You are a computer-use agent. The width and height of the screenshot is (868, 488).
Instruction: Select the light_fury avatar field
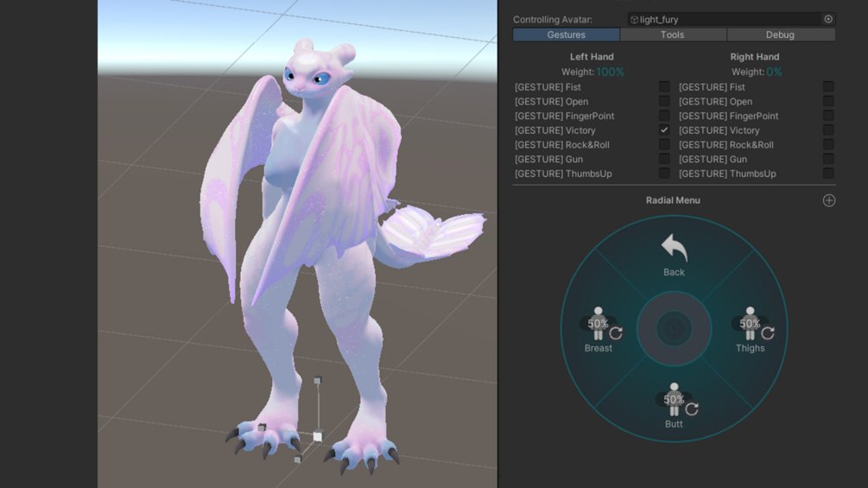[732, 19]
